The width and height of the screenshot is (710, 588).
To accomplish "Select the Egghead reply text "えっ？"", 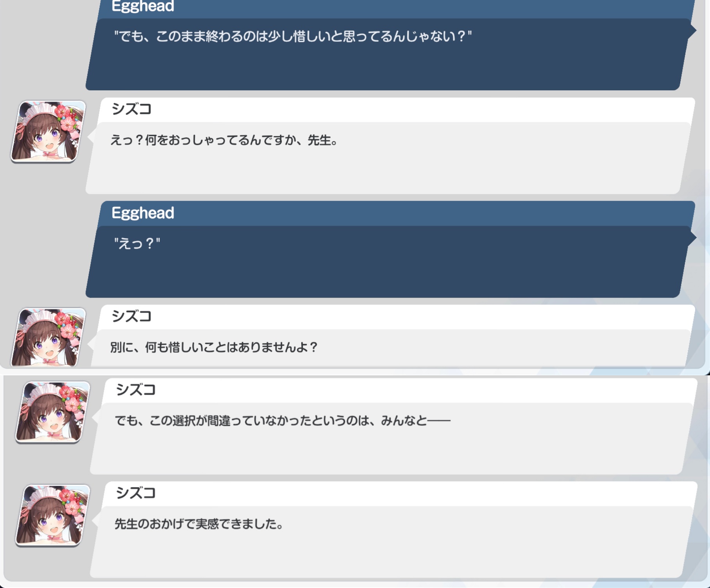I will click(x=137, y=244).
